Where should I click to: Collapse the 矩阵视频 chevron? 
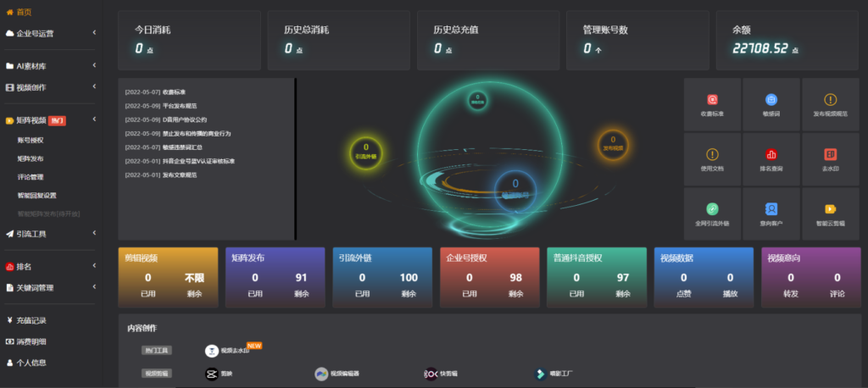[94, 119]
